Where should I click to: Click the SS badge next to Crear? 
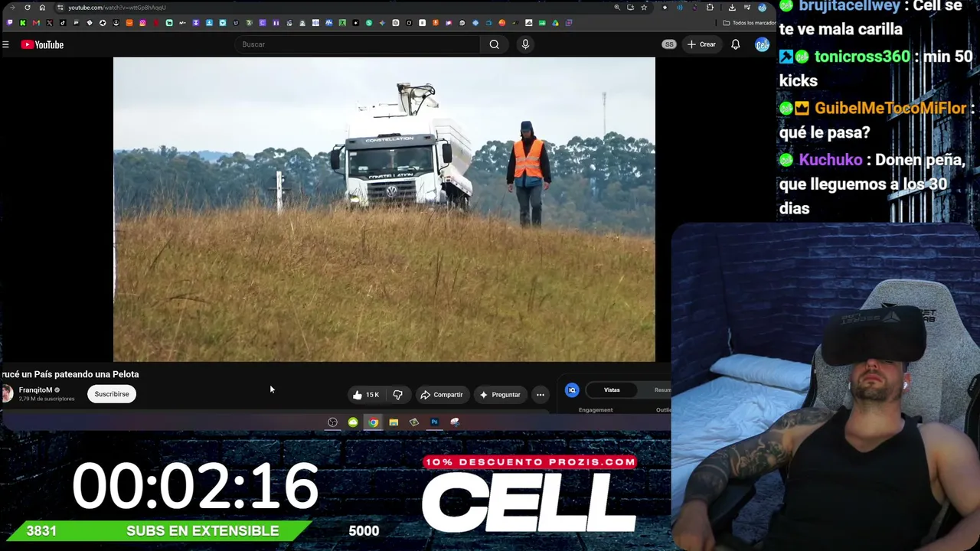[x=669, y=44]
